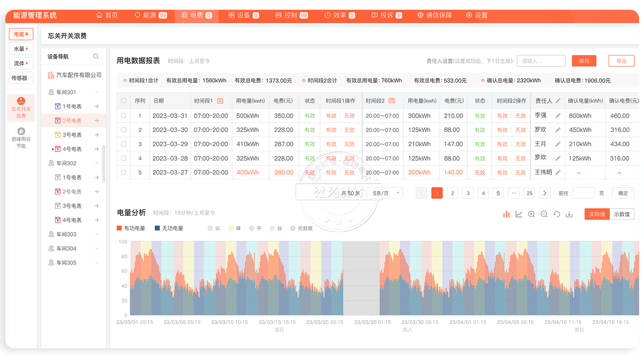Screen dimensions: 644x358
Task: Toggle 有功电量 legend series
Action: point(131,228)
